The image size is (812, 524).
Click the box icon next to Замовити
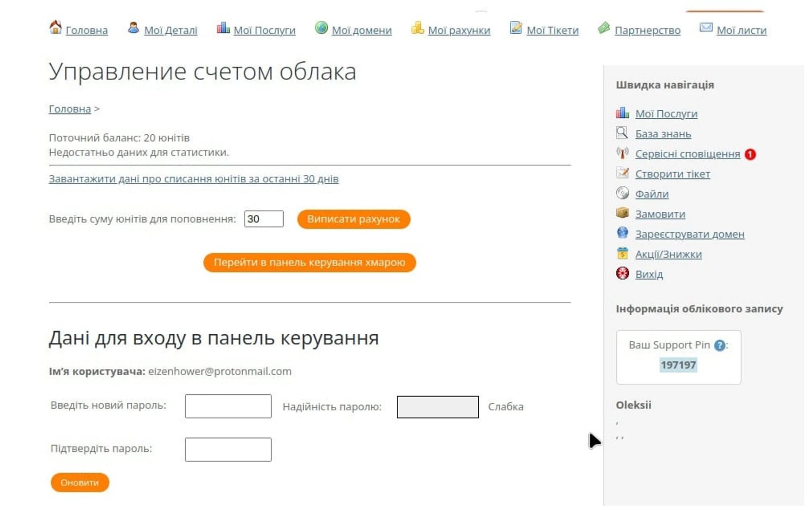tap(623, 213)
